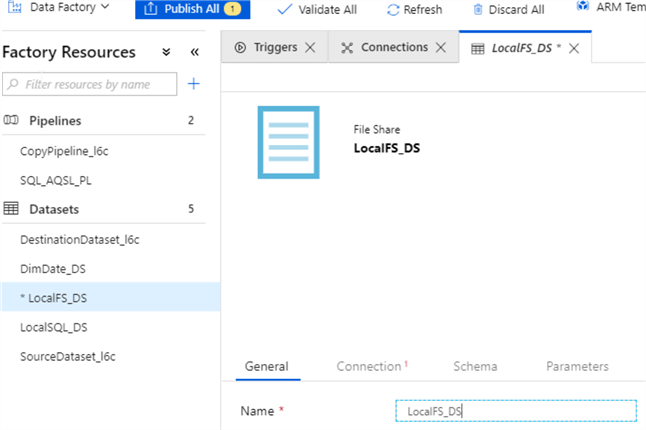Open DimDate_DS dataset
Image resolution: width=646 pixels, height=430 pixels.
point(53,269)
